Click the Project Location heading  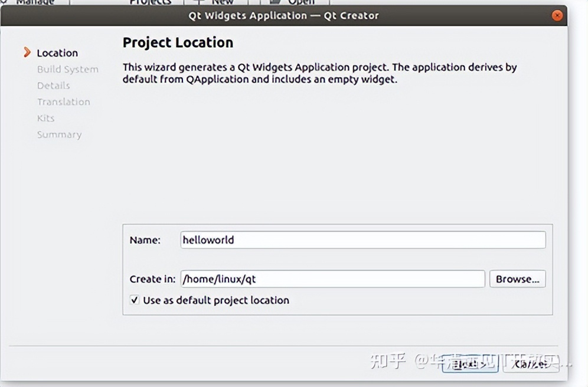(178, 42)
